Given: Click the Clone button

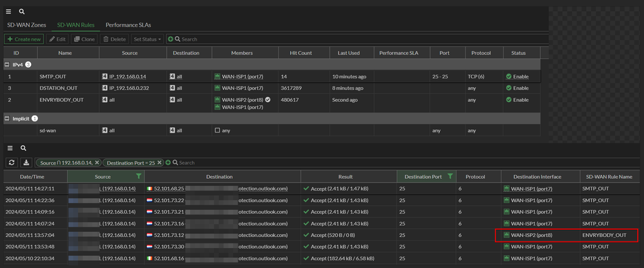Looking at the screenshot, I should 85,39.
